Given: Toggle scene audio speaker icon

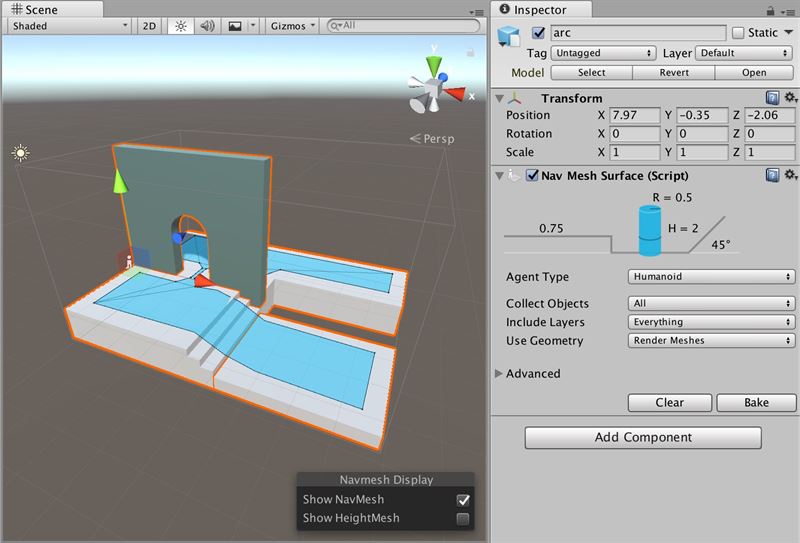Looking at the screenshot, I should (x=207, y=26).
